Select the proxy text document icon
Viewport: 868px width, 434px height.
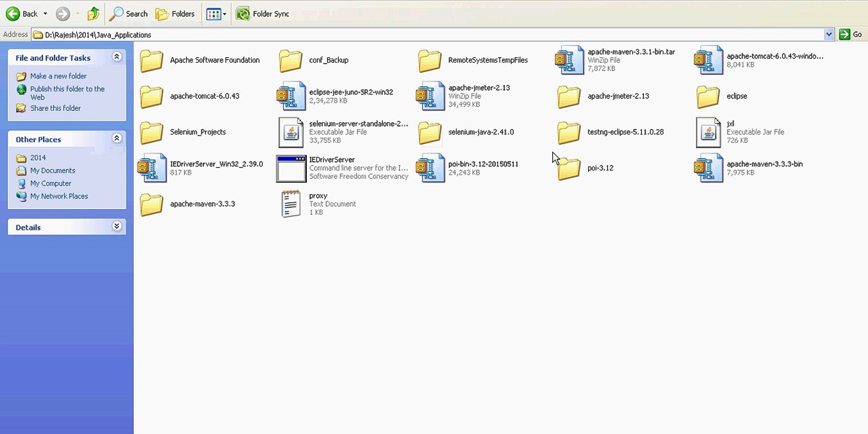[291, 204]
